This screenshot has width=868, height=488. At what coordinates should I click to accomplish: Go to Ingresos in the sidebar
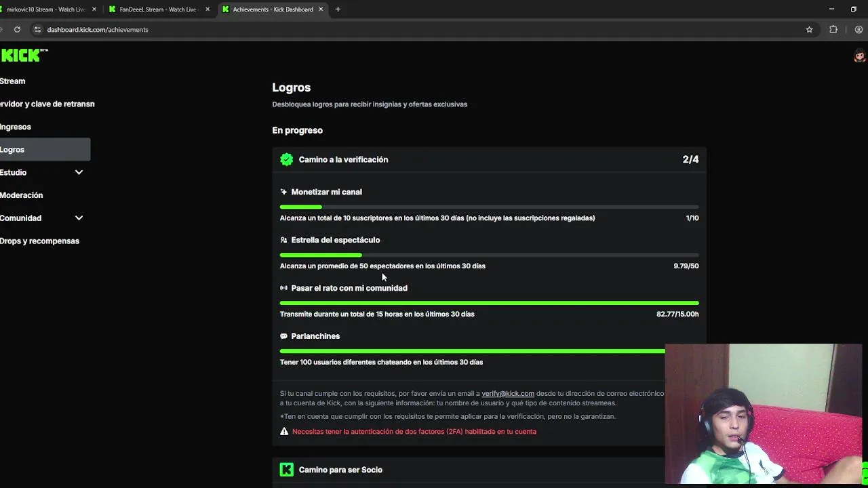tap(16, 127)
